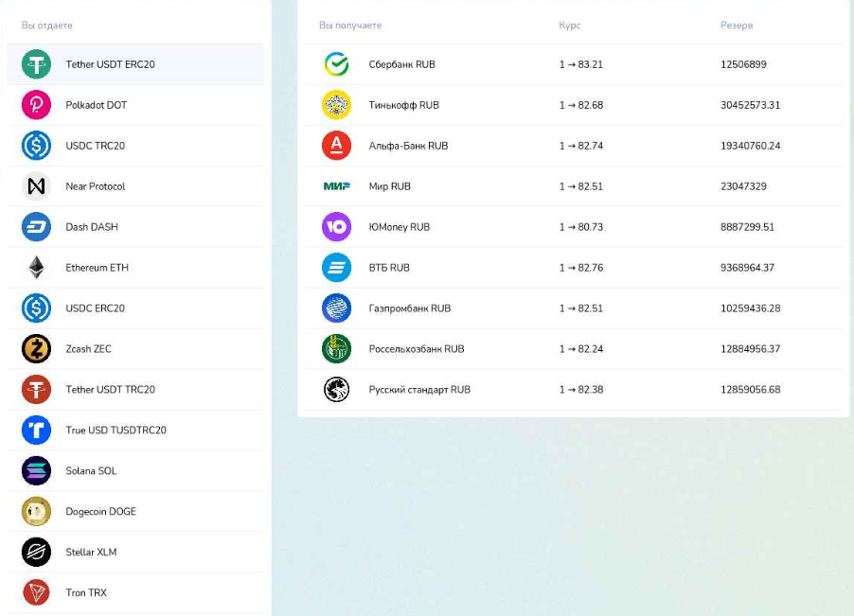Click the Solana SOL icon
The height and width of the screenshot is (616, 854).
tap(37, 470)
